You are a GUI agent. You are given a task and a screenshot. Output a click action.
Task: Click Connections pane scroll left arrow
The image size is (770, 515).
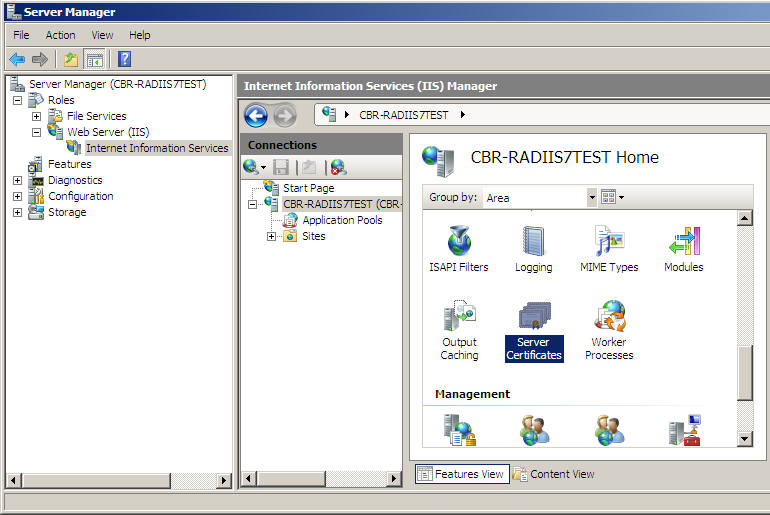pyautogui.click(x=249, y=478)
